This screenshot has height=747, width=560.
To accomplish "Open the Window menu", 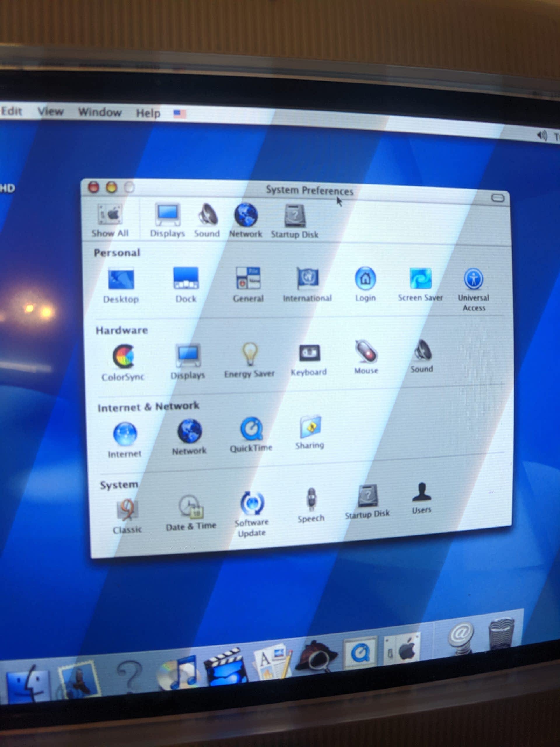I will click(x=100, y=112).
